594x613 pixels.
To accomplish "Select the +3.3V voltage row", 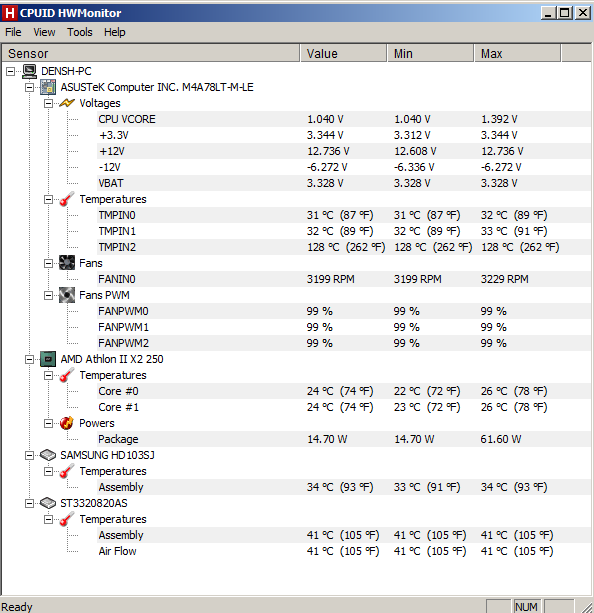I will (x=344, y=135).
